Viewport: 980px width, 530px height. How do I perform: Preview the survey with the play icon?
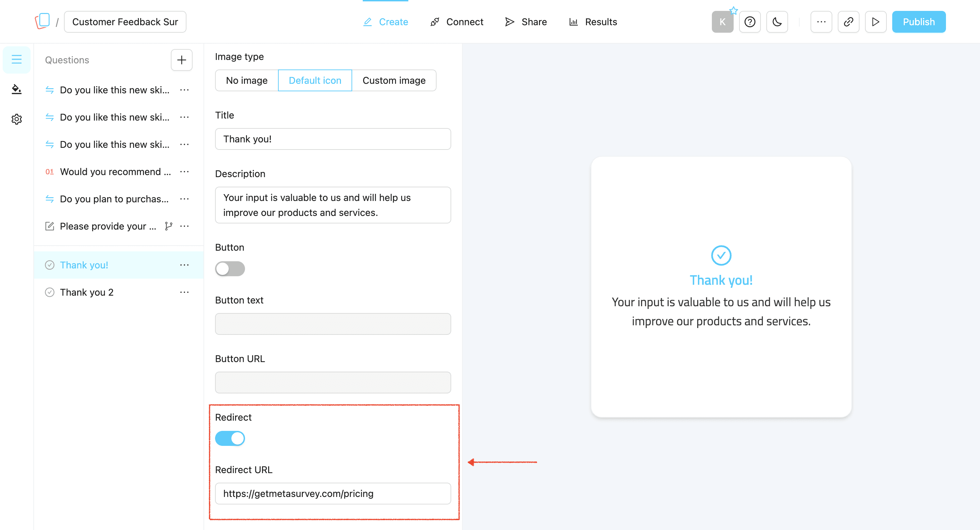[876, 22]
